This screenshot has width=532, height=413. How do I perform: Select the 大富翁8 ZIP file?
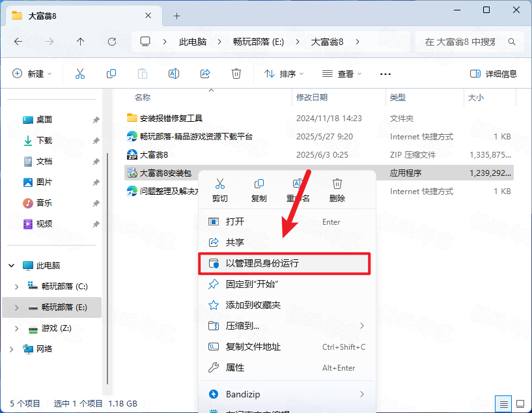[154, 155]
